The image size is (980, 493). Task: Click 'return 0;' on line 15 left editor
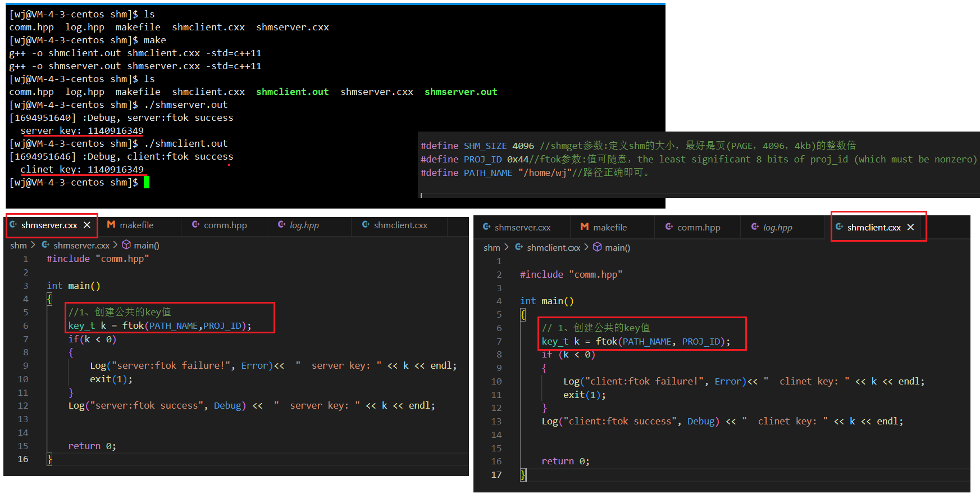pos(92,446)
